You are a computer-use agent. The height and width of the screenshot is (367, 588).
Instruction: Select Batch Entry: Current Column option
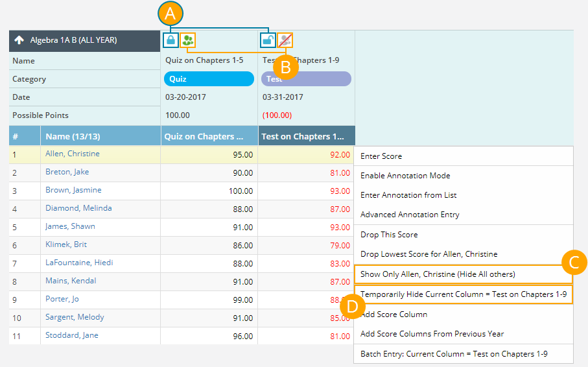coord(464,354)
